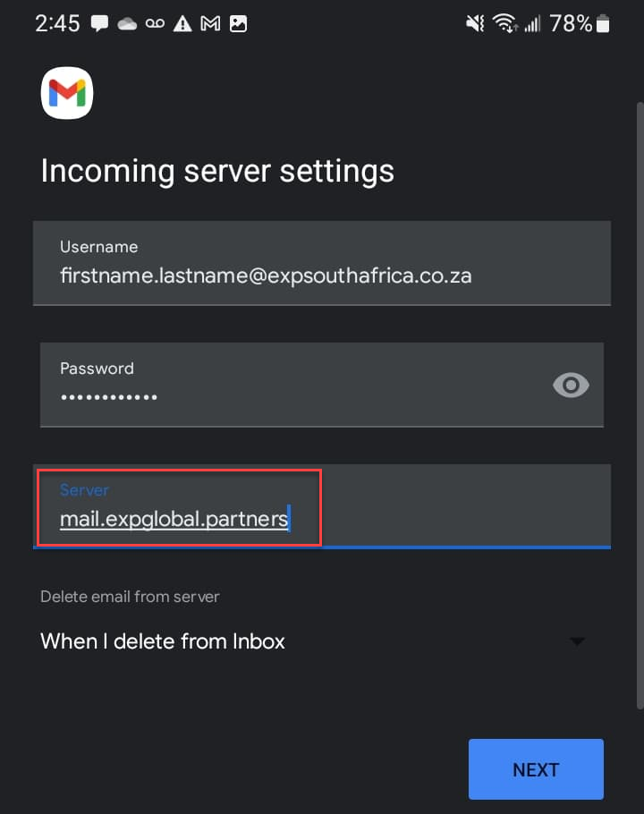
Task: Tap the Gmail M notification icon
Action: click(x=210, y=23)
